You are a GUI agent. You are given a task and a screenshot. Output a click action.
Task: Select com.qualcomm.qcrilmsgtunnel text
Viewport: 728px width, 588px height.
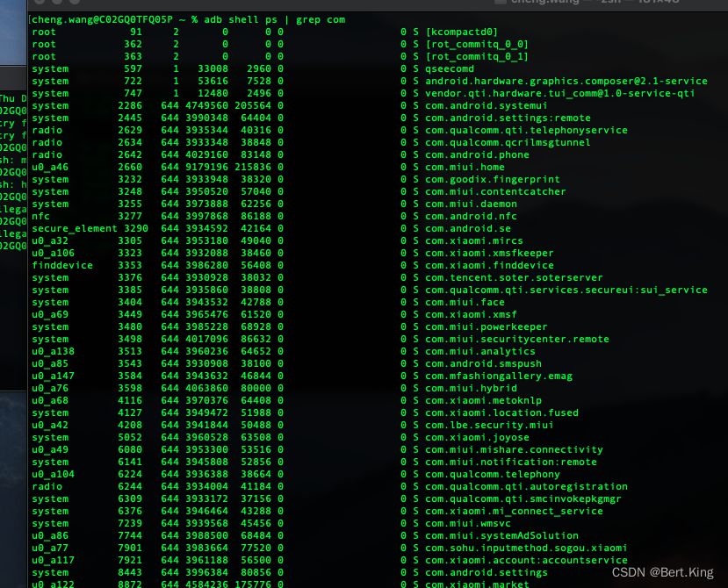[x=508, y=142]
